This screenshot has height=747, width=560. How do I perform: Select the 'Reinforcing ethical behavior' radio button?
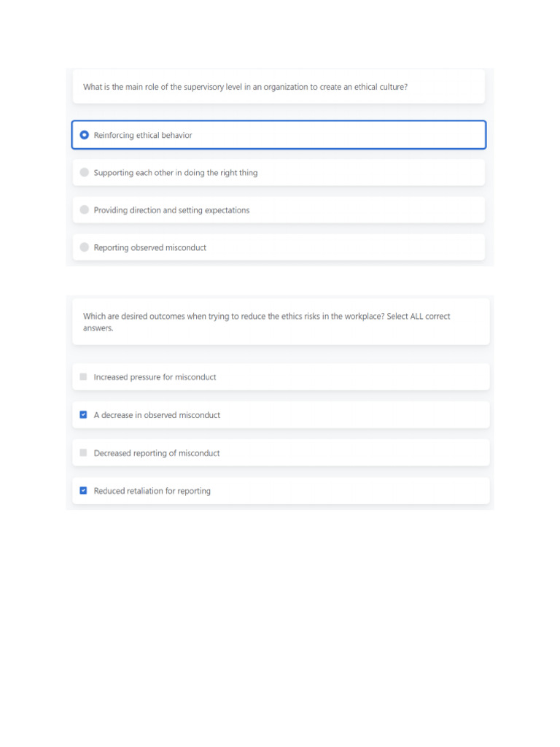[85, 135]
